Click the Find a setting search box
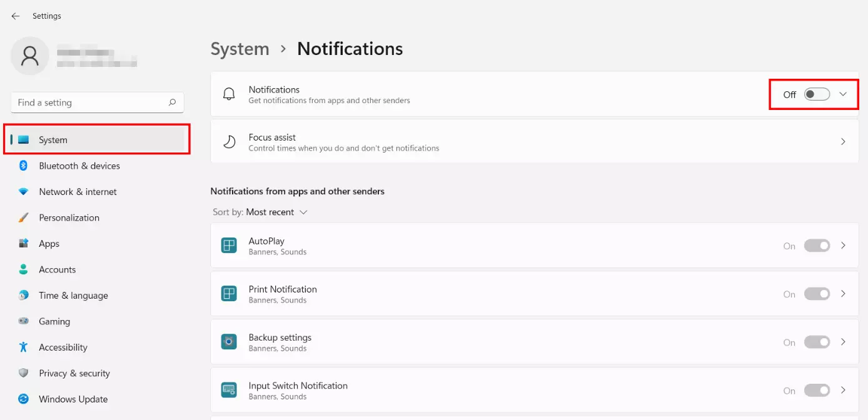The image size is (868, 420). pyautogui.click(x=97, y=102)
